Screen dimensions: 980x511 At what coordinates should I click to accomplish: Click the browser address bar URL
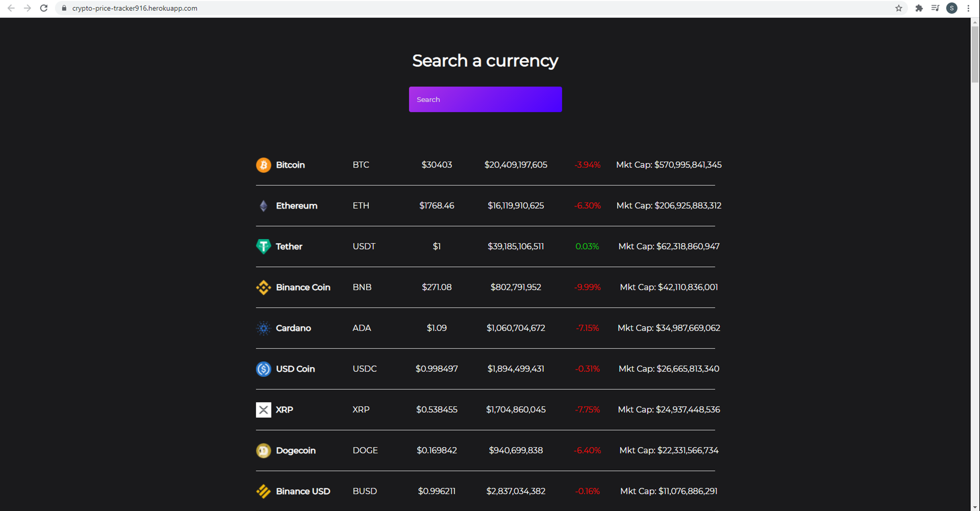pyautogui.click(x=135, y=8)
